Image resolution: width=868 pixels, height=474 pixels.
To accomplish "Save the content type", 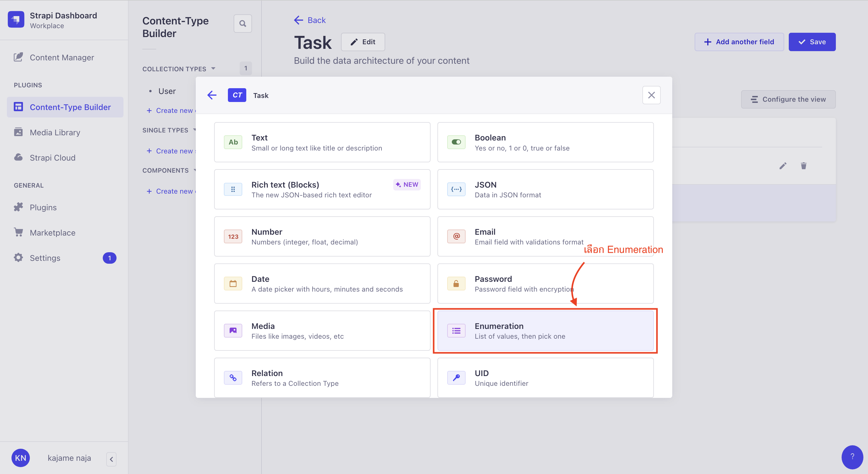I will [812, 42].
